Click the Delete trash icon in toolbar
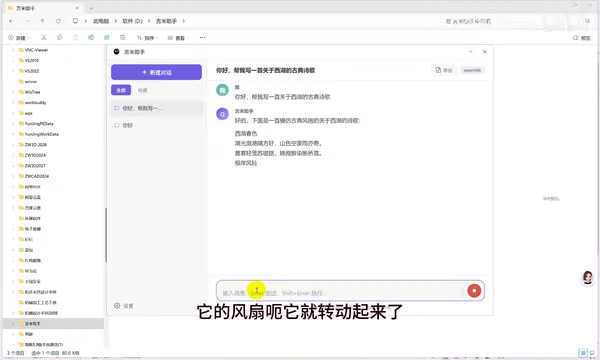Screen dimensions: 600x360 [122, 37]
